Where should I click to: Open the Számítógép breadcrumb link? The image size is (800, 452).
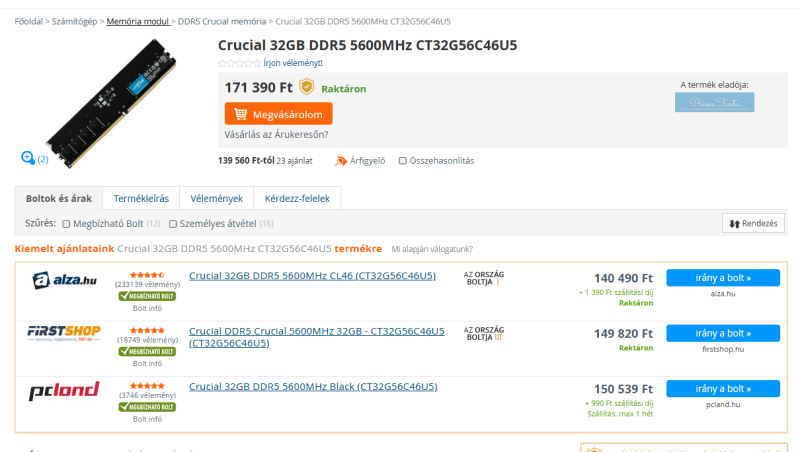point(74,21)
